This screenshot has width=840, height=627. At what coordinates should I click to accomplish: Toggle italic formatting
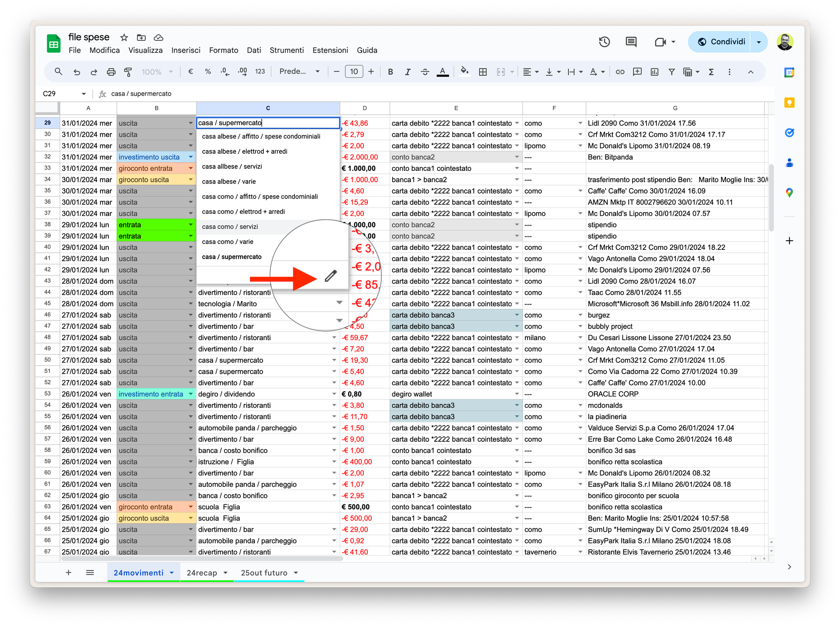pos(407,72)
